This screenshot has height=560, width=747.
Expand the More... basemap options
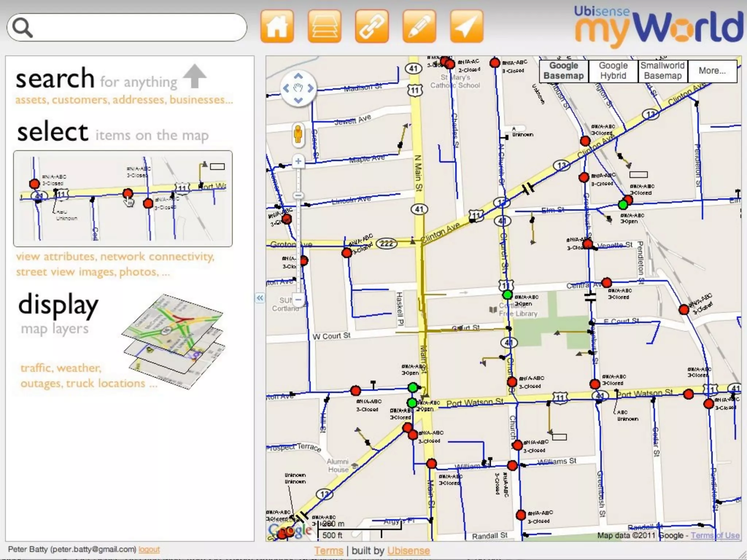pos(712,71)
